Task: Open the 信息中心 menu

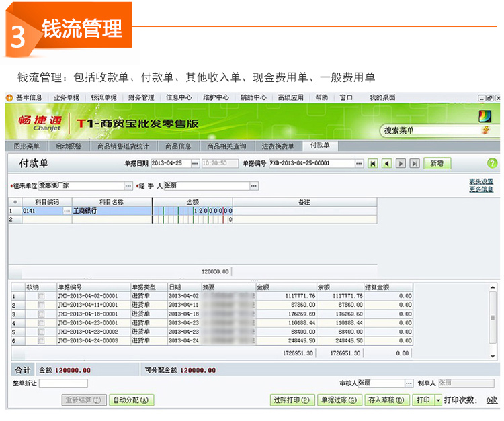Action: [x=178, y=97]
